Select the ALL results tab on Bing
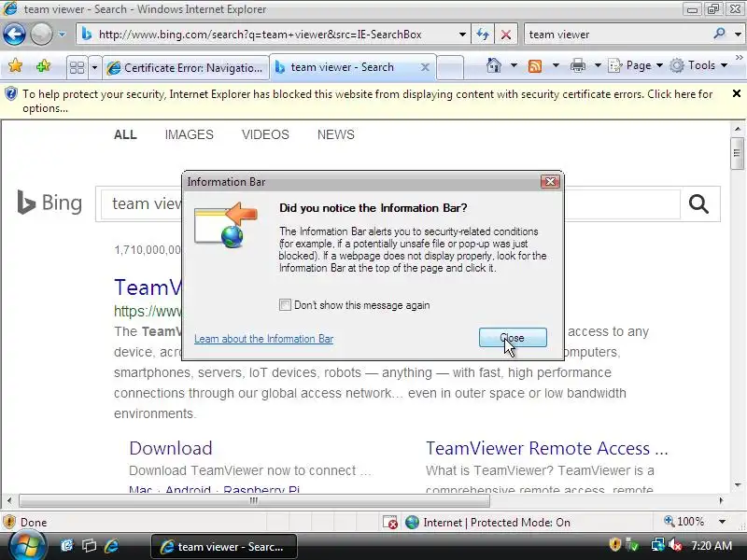747x560 pixels. 125,134
